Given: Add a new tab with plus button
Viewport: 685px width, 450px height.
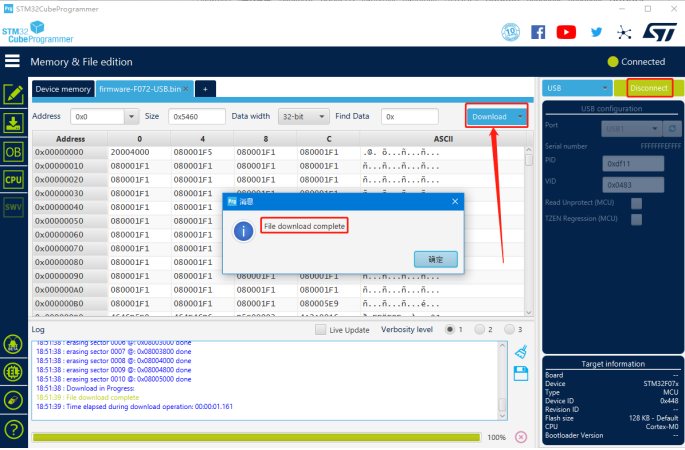Looking at the screenshot, I should pos(205,89).
